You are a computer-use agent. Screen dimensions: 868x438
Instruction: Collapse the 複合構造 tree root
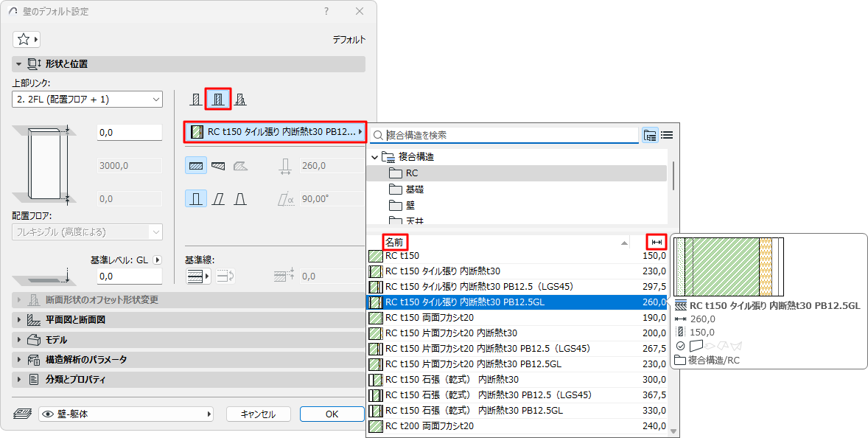(x=375, y=157)
